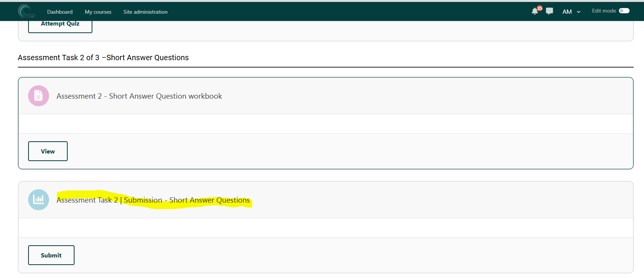Expand the user menu chevron
Image resolution: width=644 pixels, height=278 pixels.
point(579,12)
